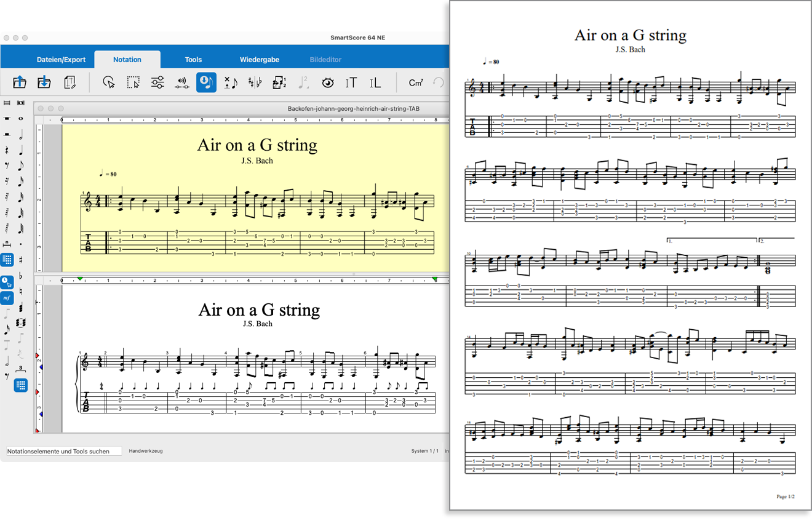Choose the dashed marquee selection tool

133,82
